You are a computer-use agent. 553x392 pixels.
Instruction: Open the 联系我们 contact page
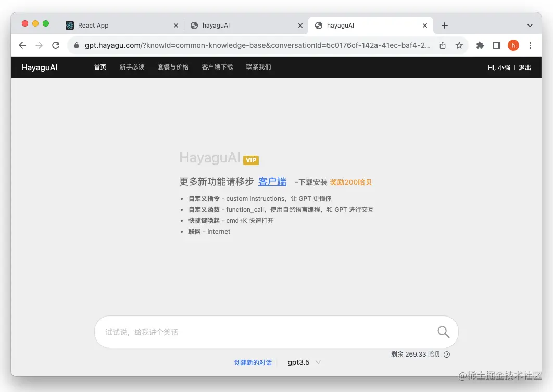pos(258,67)
